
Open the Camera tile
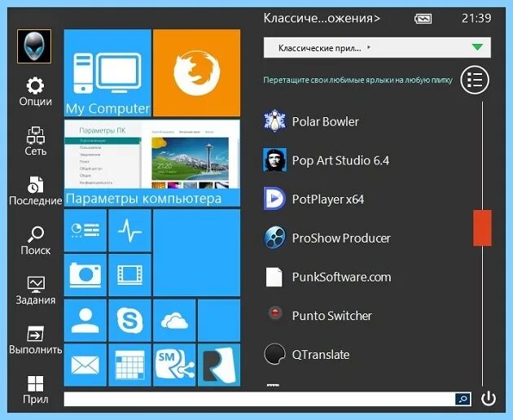(x=85, y=275)
